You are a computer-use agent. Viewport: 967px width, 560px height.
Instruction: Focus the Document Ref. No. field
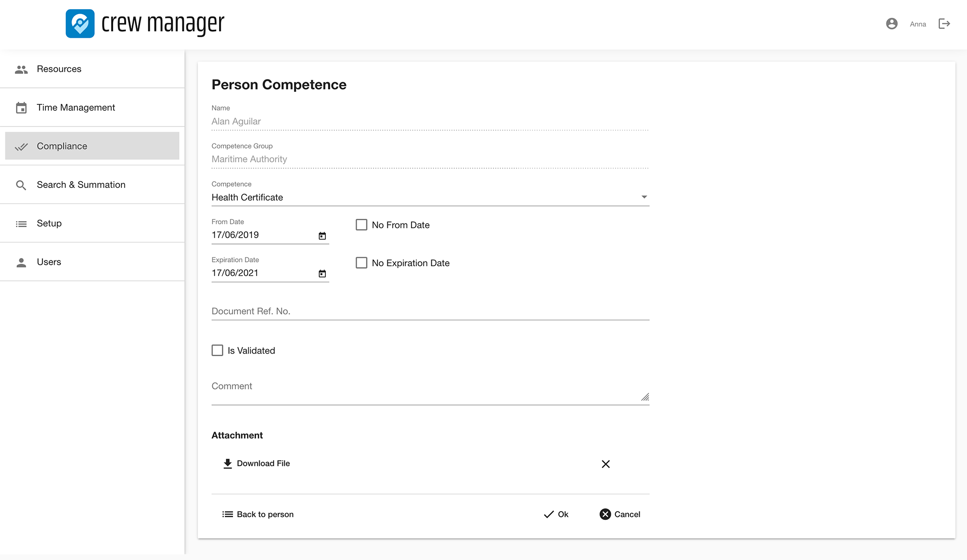pyautogui.click(x=430, y=311)
